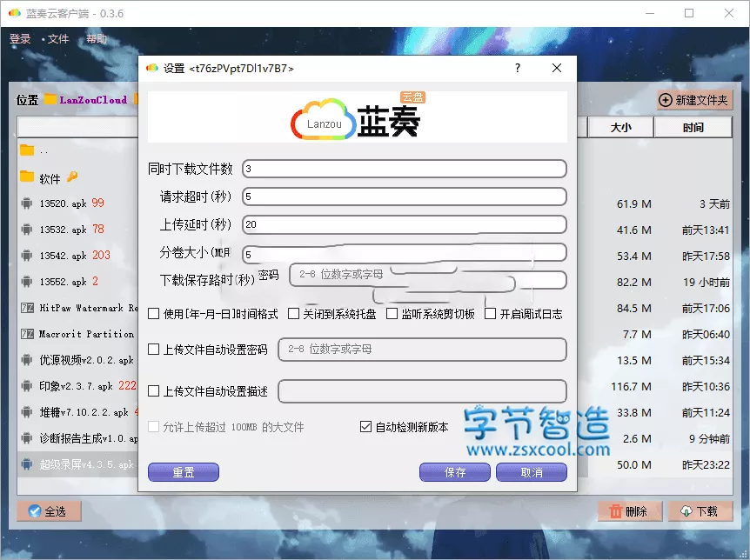Click the 下载 button
The width and height of the screenshot is (750, 560).
pos(700,511)
